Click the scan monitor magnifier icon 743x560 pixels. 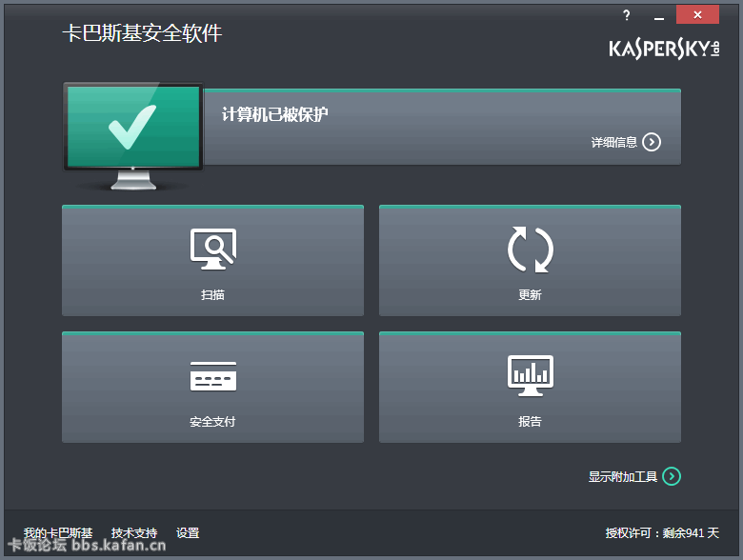(x=213, y=250)
